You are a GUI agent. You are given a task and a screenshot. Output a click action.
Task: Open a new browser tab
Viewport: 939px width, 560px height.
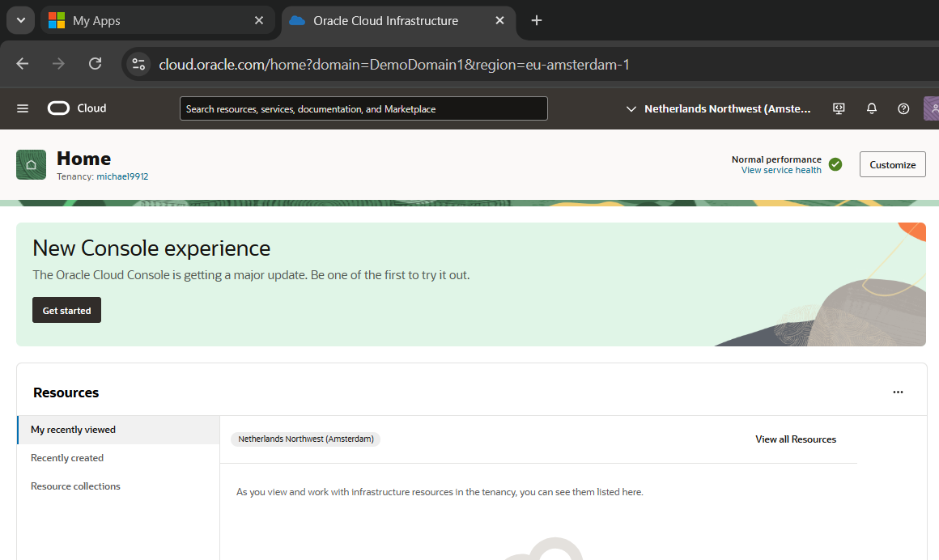537,20
